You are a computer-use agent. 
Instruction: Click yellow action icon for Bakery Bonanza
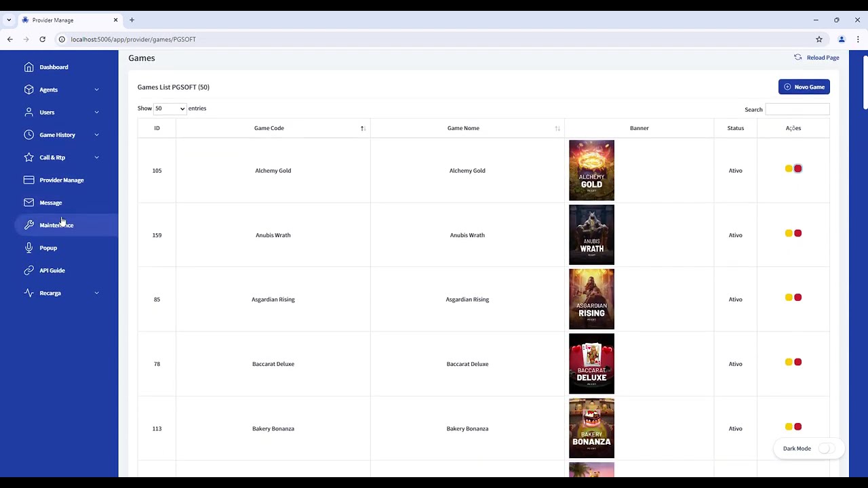(789, 426)
